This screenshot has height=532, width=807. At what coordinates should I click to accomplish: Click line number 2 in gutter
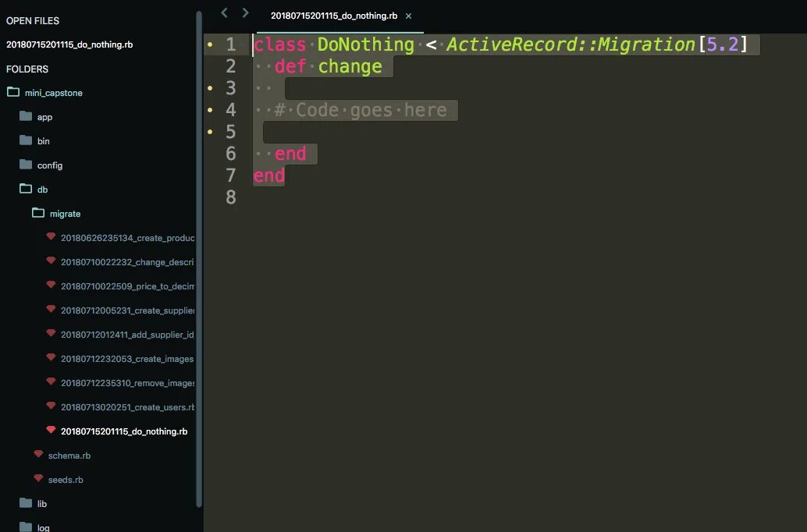click(x=230, y=66)
